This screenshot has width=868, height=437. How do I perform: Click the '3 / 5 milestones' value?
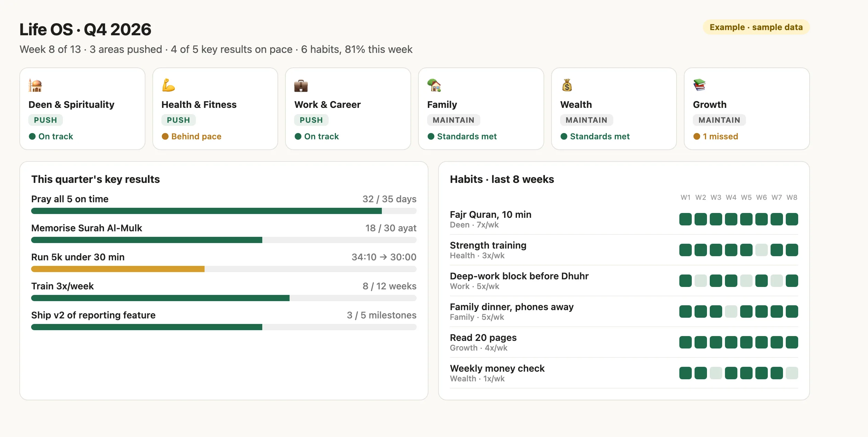[382, 315]
